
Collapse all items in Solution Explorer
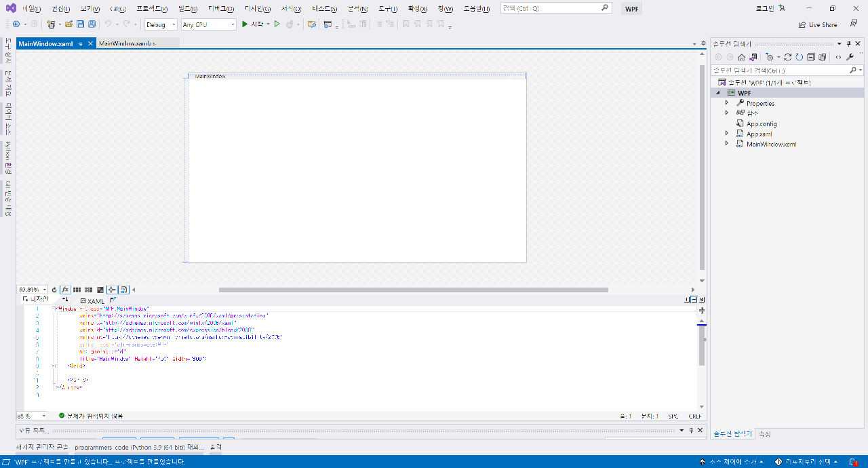810,57
